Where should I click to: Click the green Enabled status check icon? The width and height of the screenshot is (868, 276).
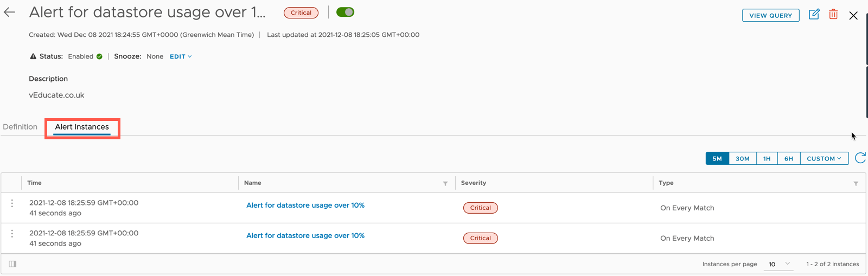(x=99, y=56)
